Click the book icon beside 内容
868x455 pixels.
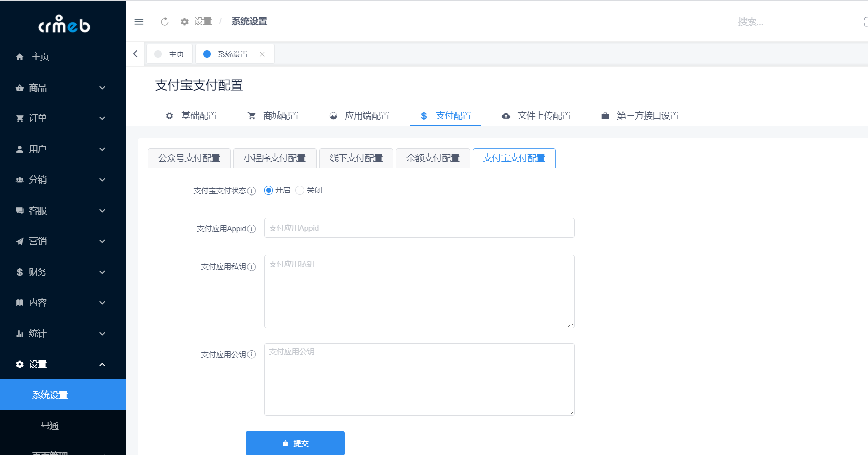point(20,303)
